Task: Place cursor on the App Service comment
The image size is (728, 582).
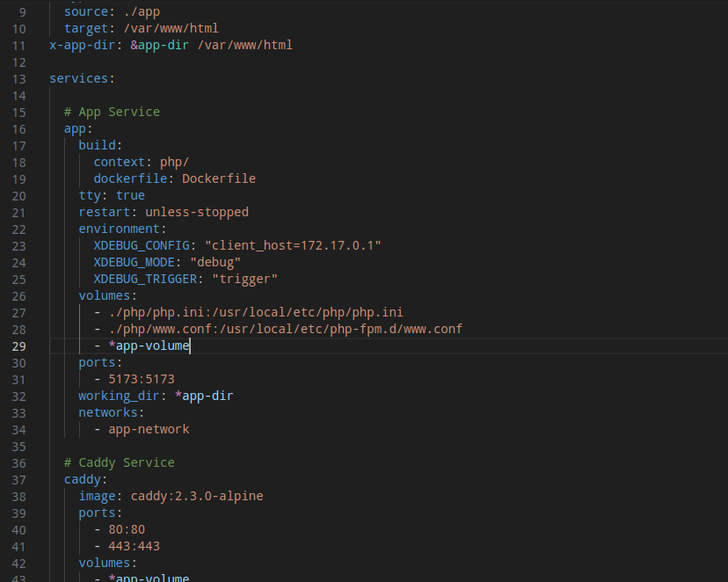Action: click(112, 112)
